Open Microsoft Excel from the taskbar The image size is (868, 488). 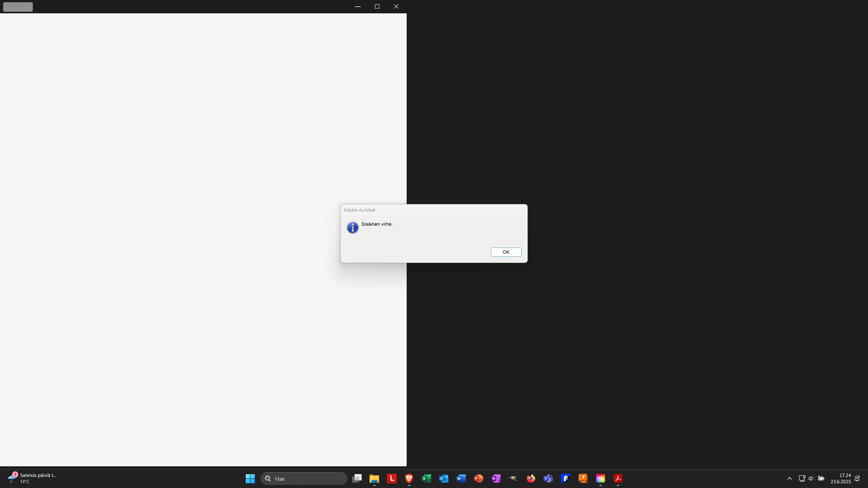click(426, 478)
